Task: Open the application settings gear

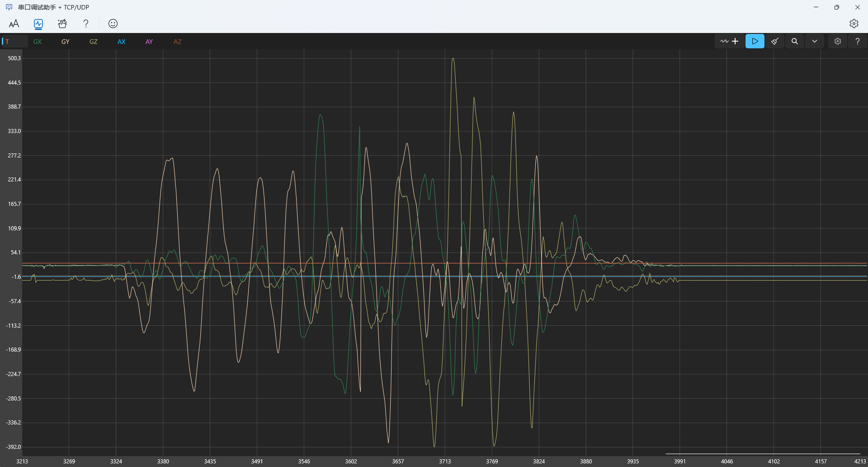Action: coord(854,24)
